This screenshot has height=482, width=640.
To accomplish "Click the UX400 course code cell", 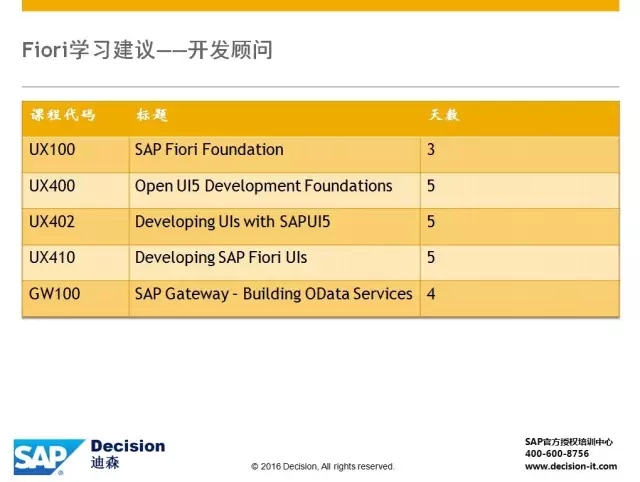I will coord(52,186).
